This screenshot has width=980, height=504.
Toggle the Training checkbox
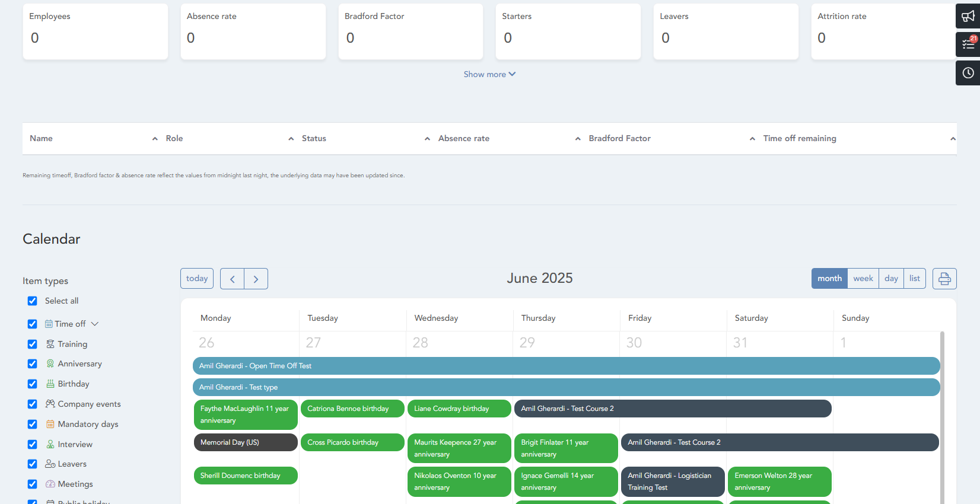(33, 344)
